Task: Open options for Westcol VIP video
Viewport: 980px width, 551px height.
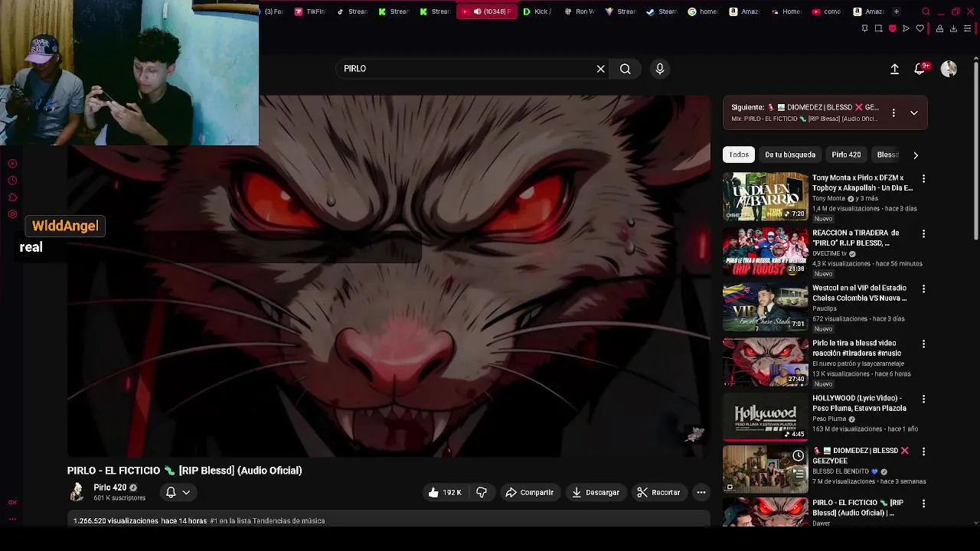Action: coord(923,289)
